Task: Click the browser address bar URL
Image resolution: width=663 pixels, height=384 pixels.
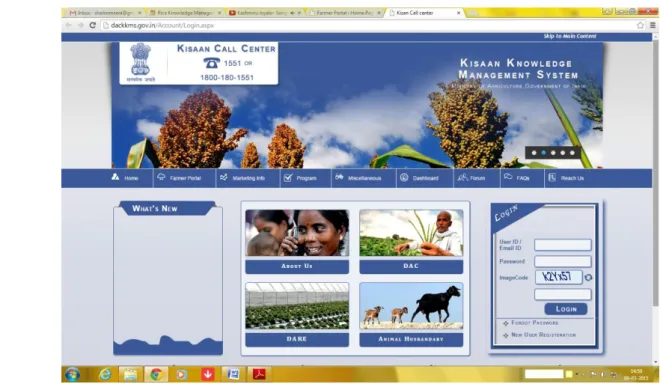Action: [x=162, y=25]
